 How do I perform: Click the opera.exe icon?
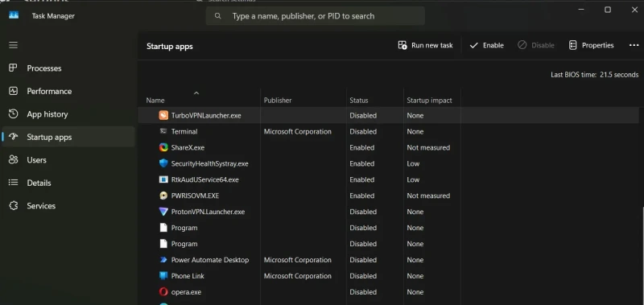[163, 292]
